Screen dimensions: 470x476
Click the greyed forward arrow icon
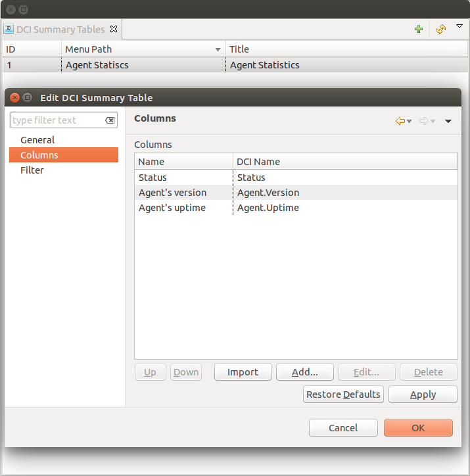424,121
